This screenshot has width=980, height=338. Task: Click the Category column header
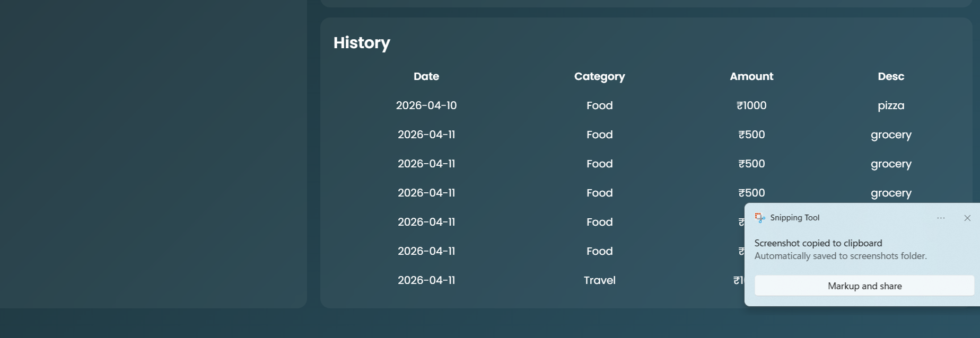(599, 76)
